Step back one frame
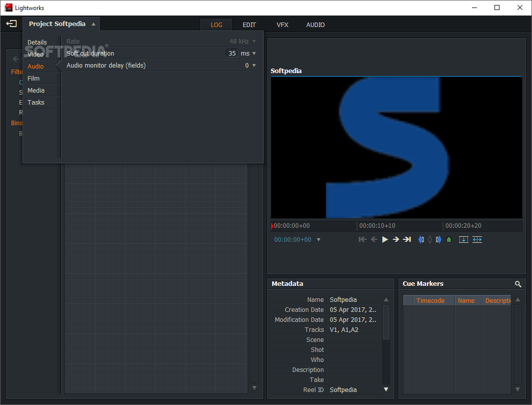532x405 pixels. coord(374,239)
